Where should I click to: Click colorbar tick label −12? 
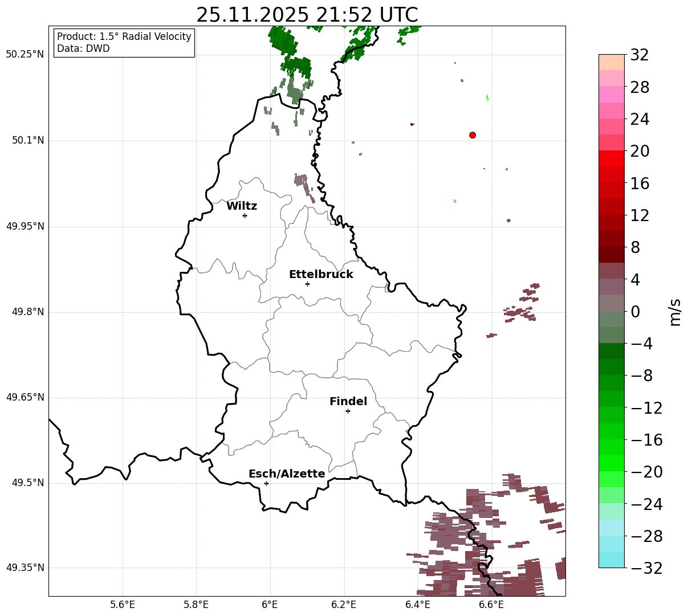click(x=646, y=408)
